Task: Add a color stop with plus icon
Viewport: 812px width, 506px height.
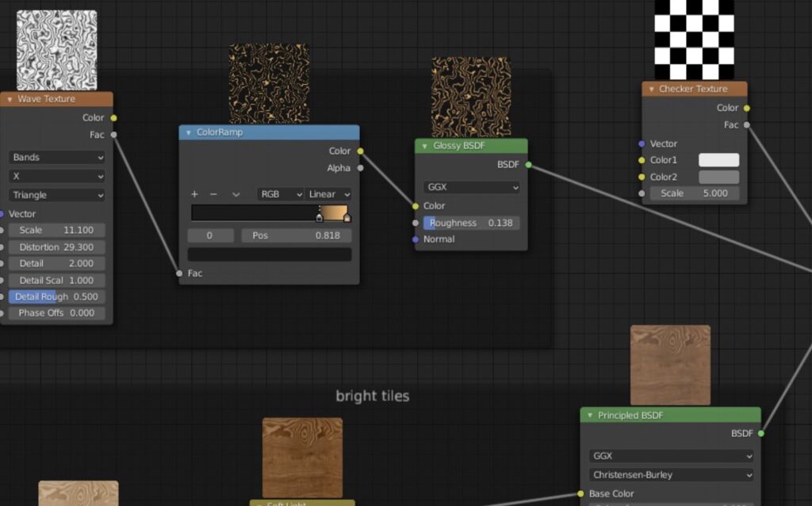Action: (x=194, y=194)
